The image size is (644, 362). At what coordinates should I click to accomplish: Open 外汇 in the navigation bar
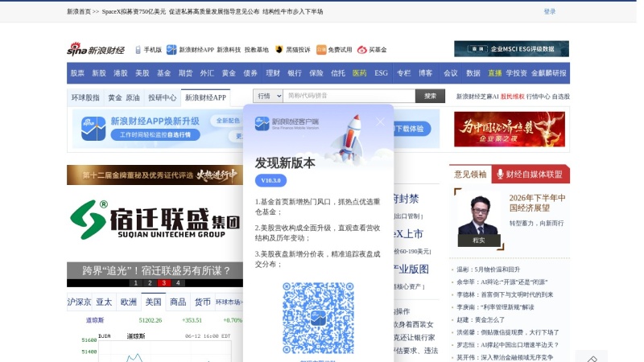click(207, 73)
